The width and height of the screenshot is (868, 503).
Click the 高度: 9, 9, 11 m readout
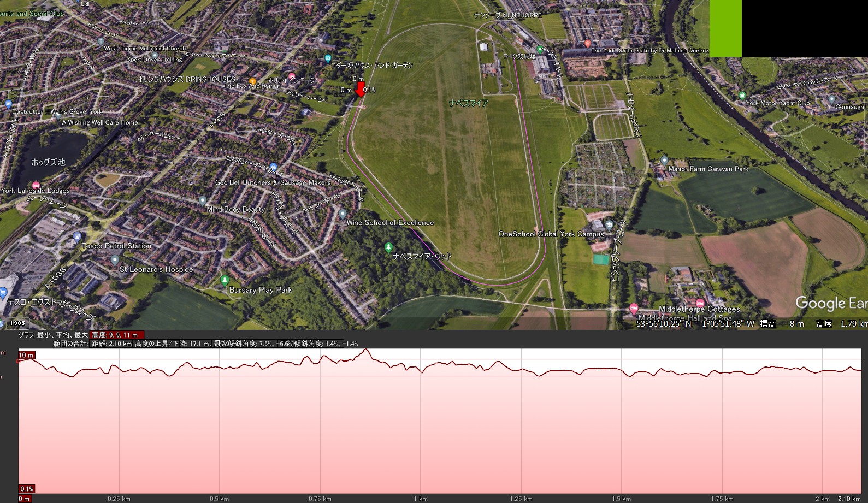pyautogui.click(x=117, y=335)
